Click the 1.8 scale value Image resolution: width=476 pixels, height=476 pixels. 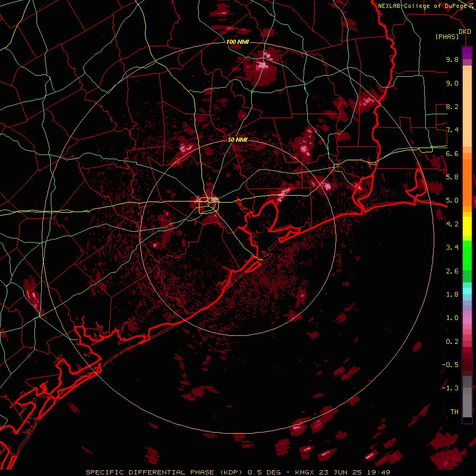[452, 295]
